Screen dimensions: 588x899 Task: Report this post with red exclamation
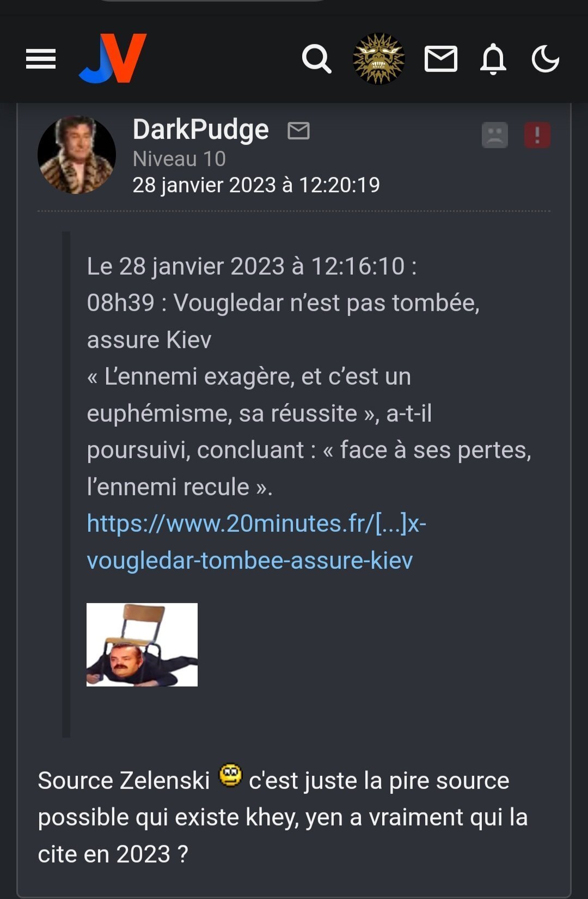point(537,135)
